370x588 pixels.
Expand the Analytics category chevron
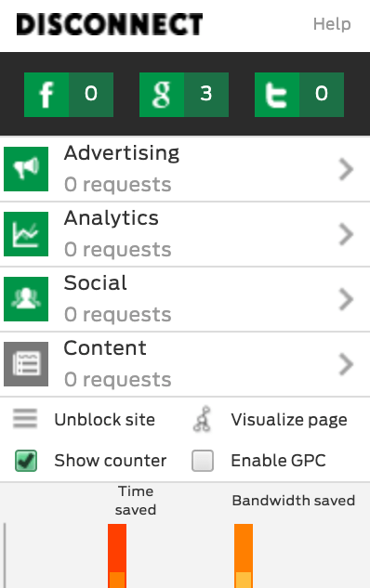point(347,234)
